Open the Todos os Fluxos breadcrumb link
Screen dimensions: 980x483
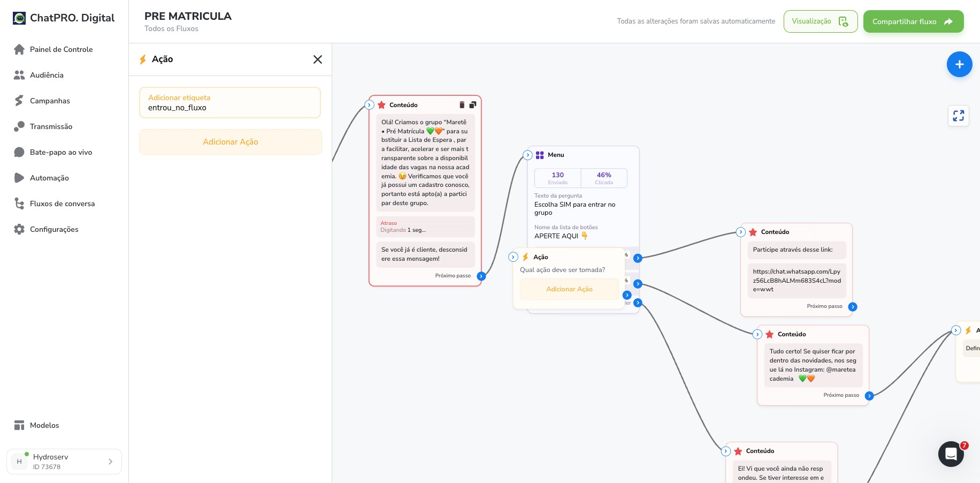coord(171,29)
